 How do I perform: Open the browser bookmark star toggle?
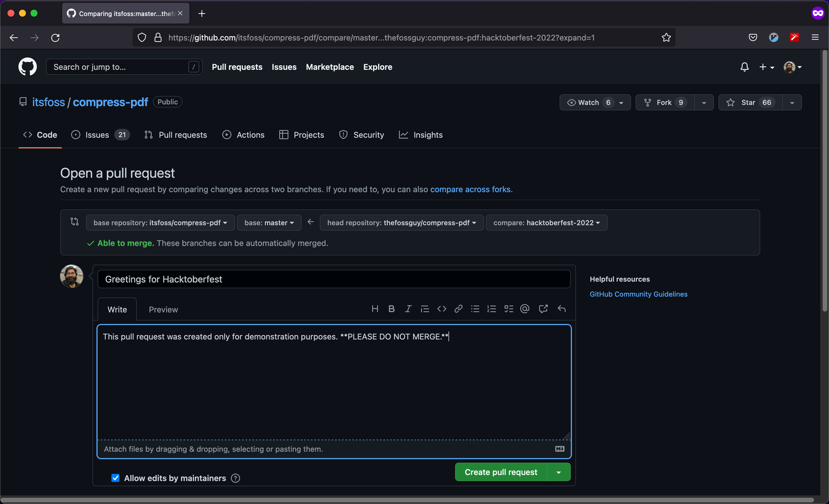pyautogui.click(x=666, y=37)
